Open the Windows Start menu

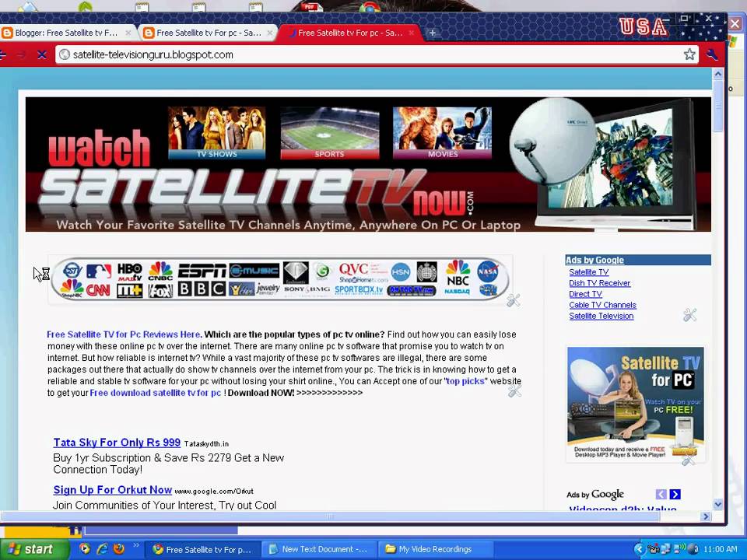(34, 549)
